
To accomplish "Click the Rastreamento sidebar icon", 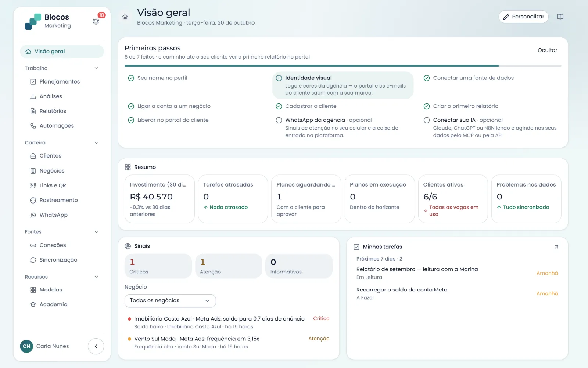I will tap(33, 200).
